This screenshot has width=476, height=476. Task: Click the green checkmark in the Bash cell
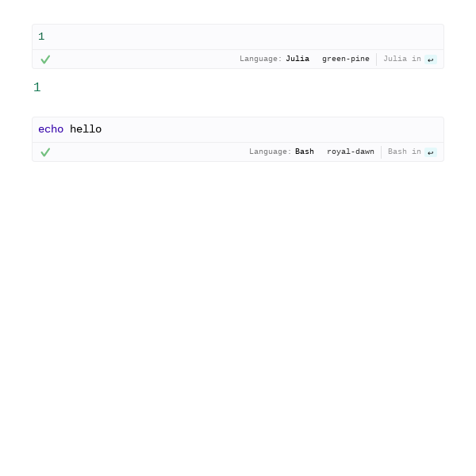[45, 152]
